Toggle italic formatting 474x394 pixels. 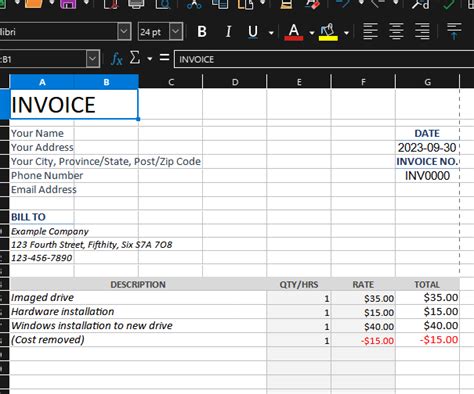click(228, 32)
